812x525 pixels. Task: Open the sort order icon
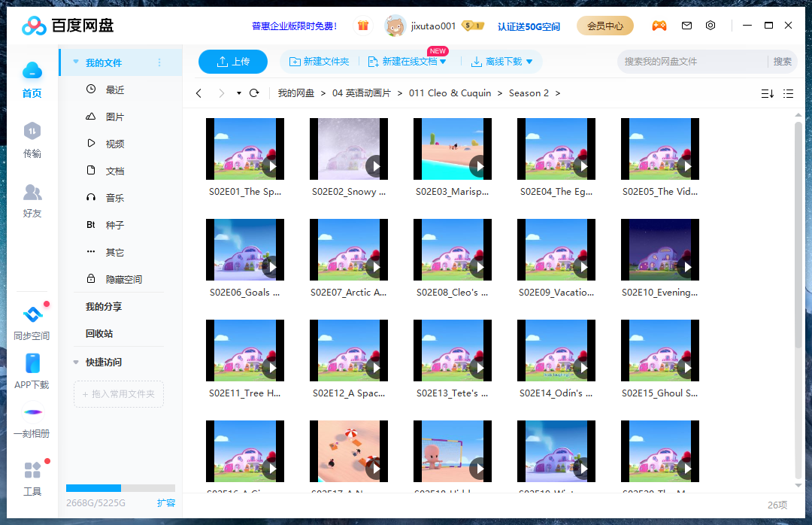[768, 94]
